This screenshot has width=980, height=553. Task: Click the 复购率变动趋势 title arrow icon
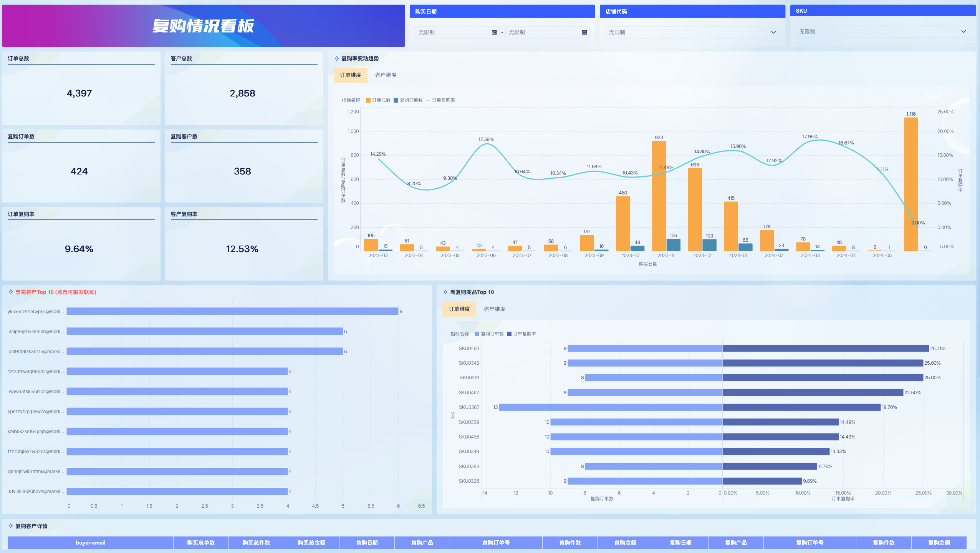tap(337, 58)
